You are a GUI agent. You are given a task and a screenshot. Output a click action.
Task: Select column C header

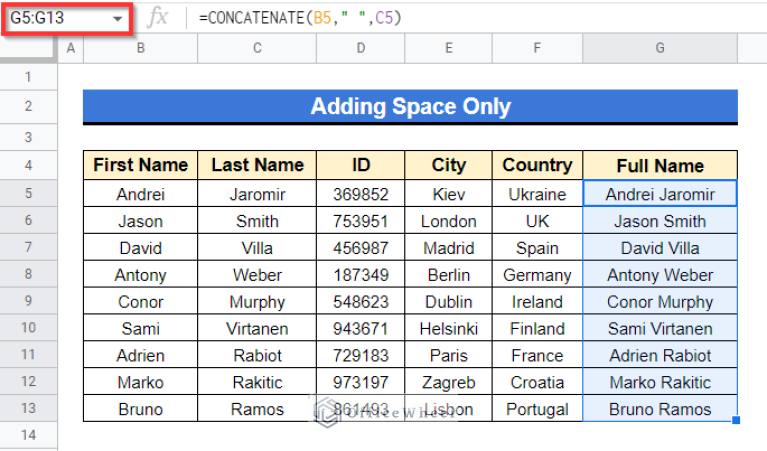click(257, 48)
